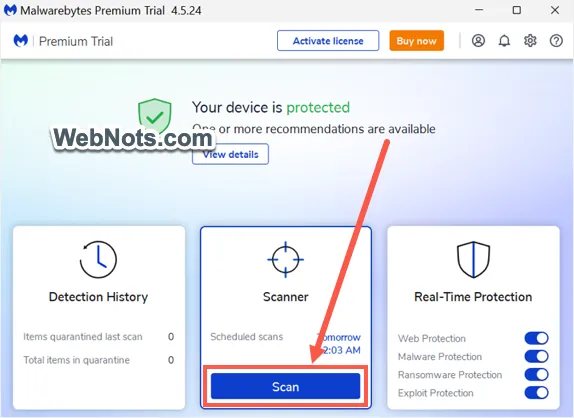Toggle Ransomware Protection off
The width and height of the screenshot is (574, 418).
pos(536,374)
